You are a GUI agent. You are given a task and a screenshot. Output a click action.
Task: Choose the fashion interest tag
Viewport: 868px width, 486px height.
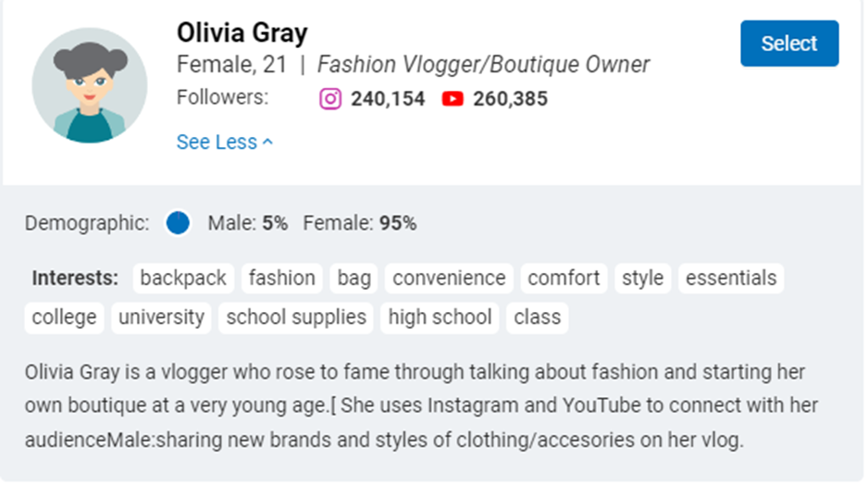click(x=281, y=278)
